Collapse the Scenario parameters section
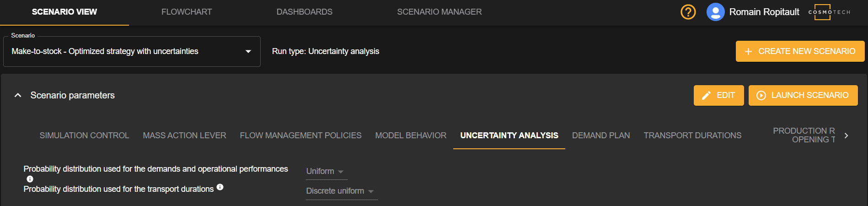Viewport: 868px width, 206px height. coord(18,95)
